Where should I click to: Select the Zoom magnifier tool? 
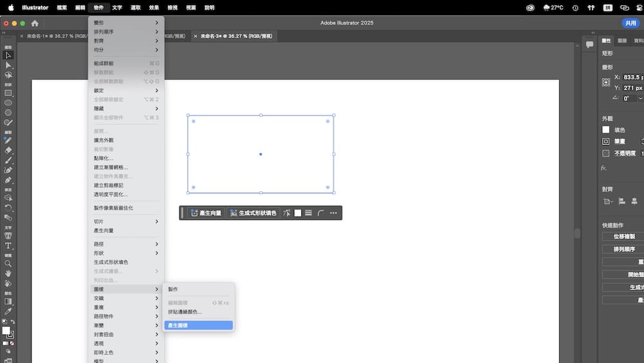8,264
